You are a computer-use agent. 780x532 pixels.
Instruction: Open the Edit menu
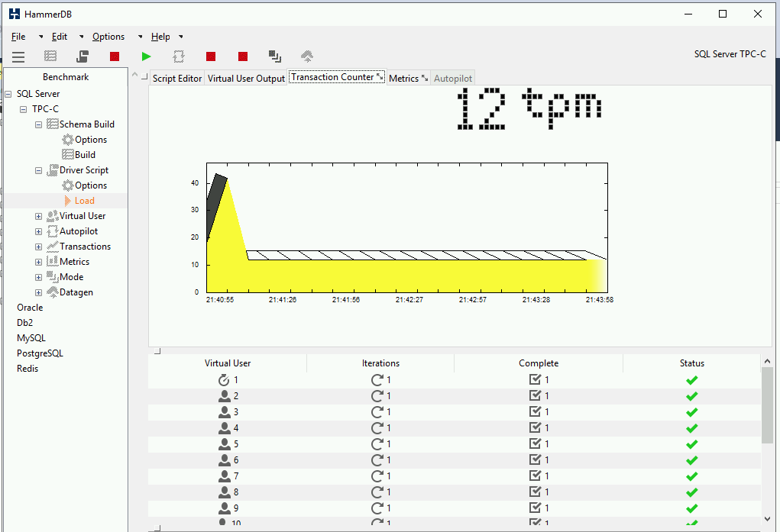(59, 37)
